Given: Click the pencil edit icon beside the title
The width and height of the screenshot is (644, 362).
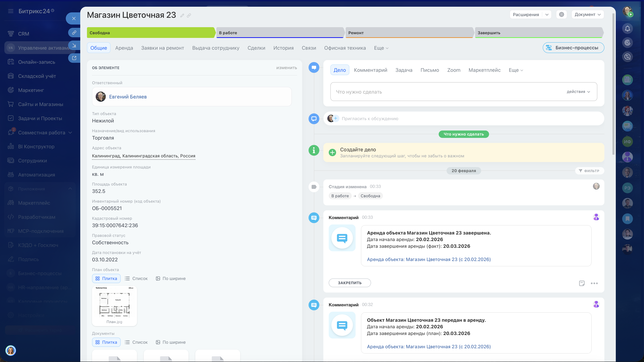Looking at the screenshot, I should [182, 15].
